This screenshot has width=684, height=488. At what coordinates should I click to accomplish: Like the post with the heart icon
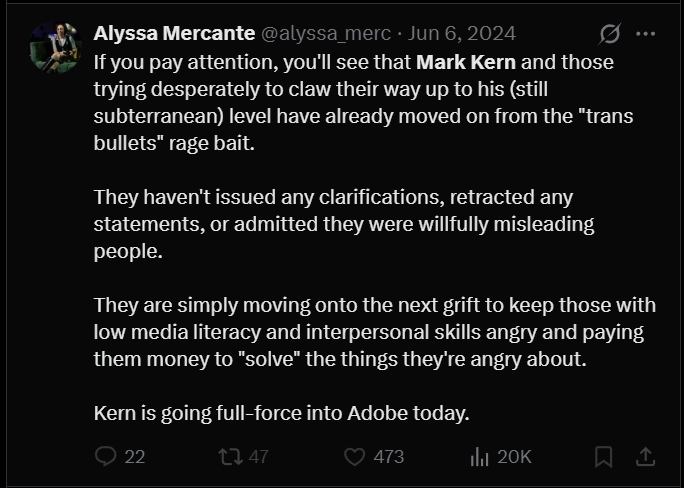(x=355, y=457)
